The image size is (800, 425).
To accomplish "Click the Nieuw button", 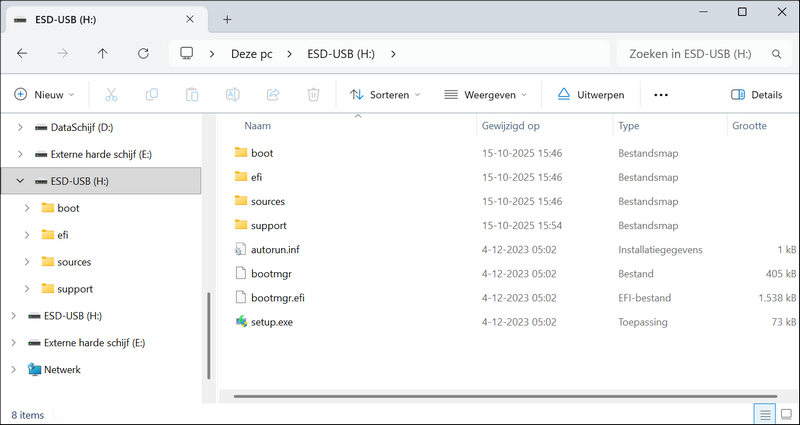I will coord(44,95).
